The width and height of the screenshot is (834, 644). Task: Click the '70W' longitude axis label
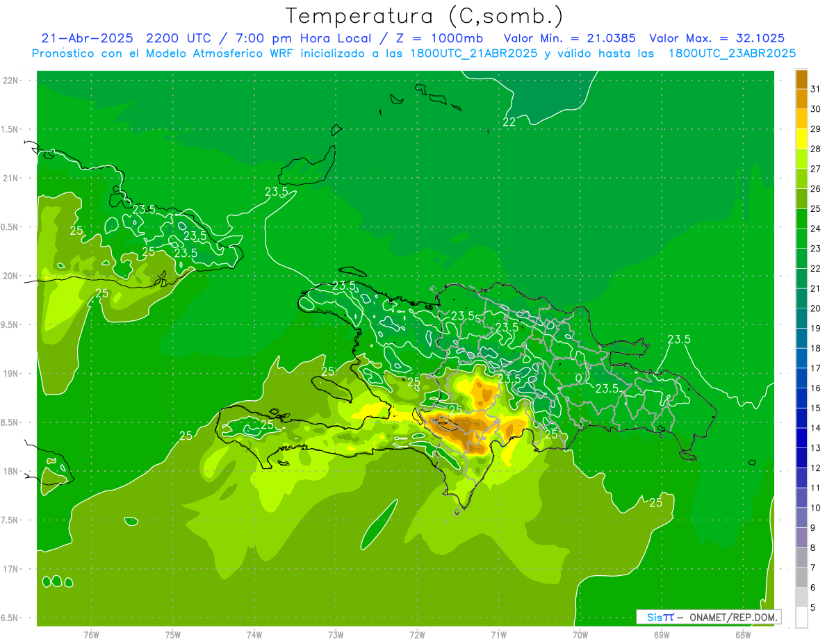click(580, 635)
